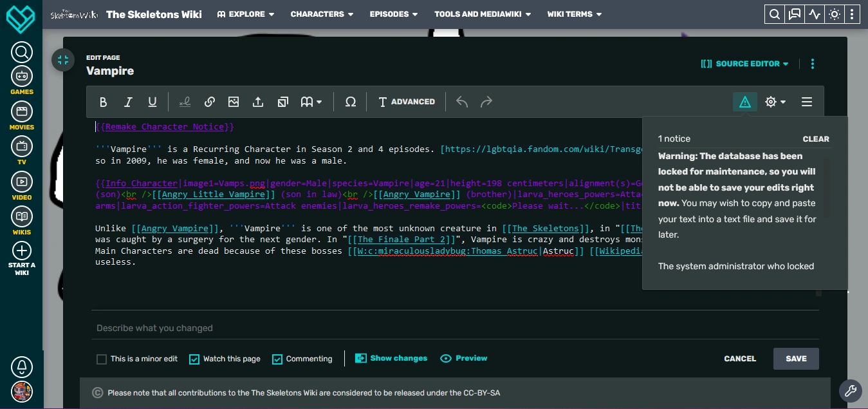Insert a special character via the omega icon
Image resolution: width=868 pixels, height=409 pixels.
(x=350, y=102)
